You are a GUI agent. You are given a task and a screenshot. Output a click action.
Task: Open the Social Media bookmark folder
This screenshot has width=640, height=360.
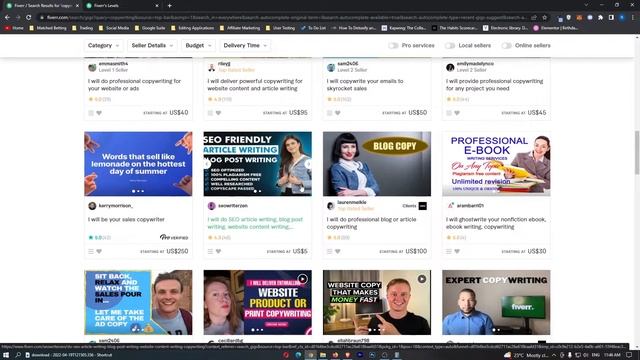pyautogui.click(x=114, y=28)
